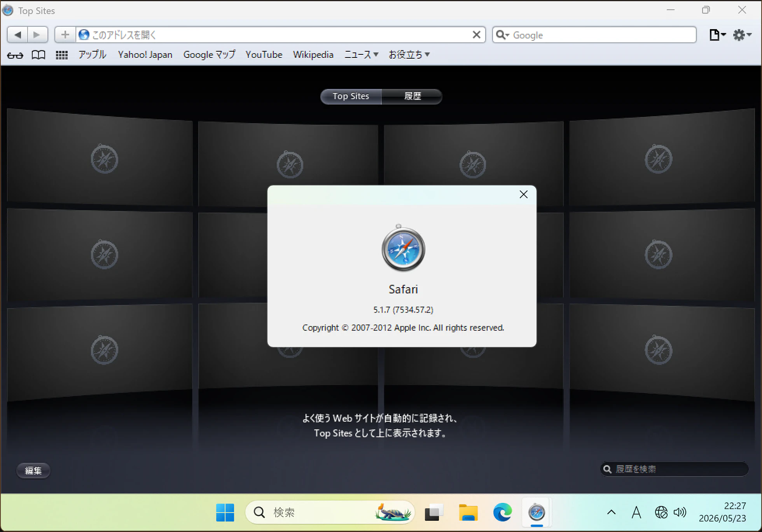Clear the address bar with the X icon
This screenshot has width=762, height=532.
pos(476,35)
